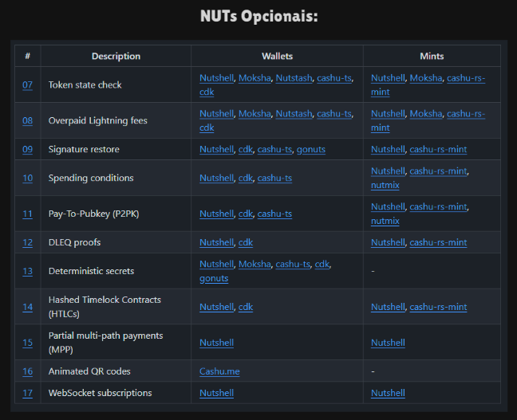This screenshot has height=420, width=517.
Task: Click cashu-ts wallet link in Overpaid Lightning fees row
Action: coord(334,114)
